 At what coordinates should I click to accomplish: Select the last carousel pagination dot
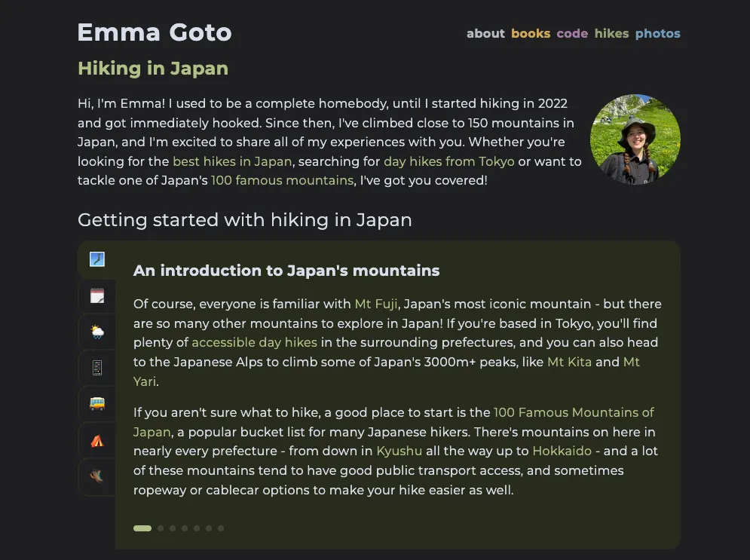(221, 528)
